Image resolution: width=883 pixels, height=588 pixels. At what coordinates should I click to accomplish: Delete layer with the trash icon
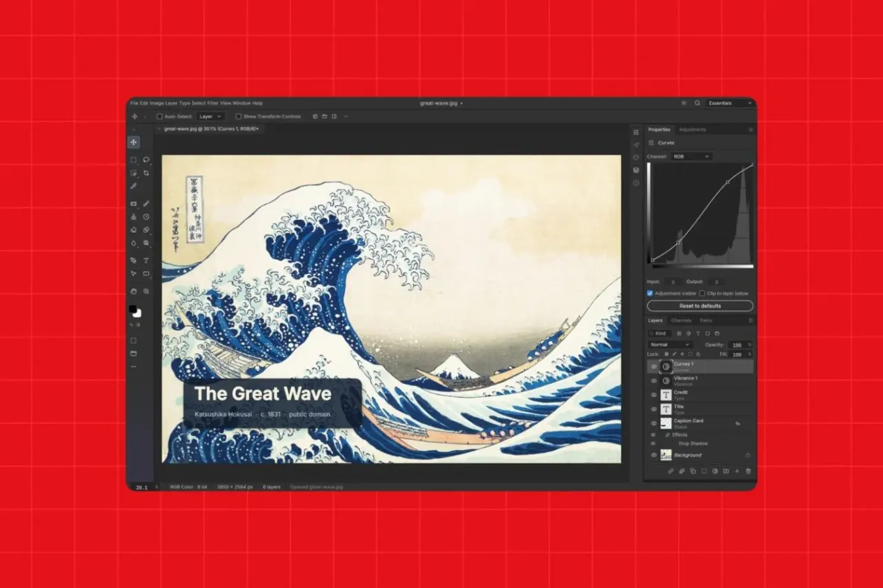click(748, 472)
